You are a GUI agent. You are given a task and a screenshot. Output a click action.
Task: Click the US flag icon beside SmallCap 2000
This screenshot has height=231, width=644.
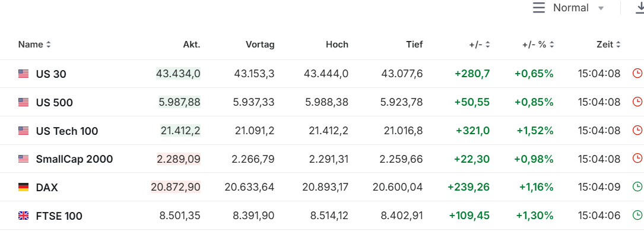point(23,159)
